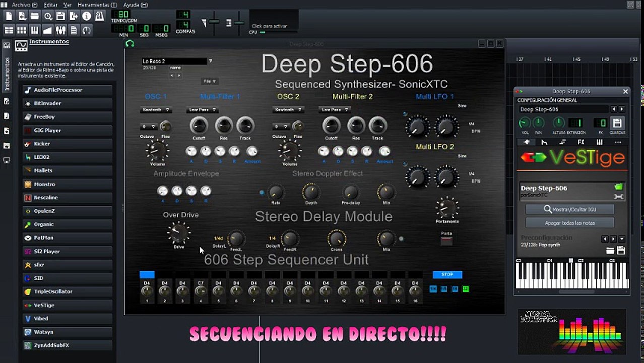The image size is (644, 363).
Task: Select the BitInvader instrument
Action: tap(68, 103)
